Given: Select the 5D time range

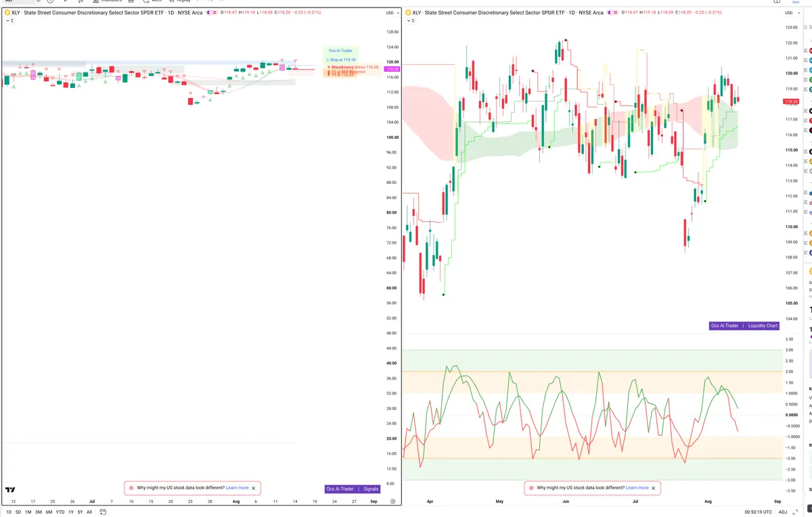Looking at the screenshot, I should [18, 512].
